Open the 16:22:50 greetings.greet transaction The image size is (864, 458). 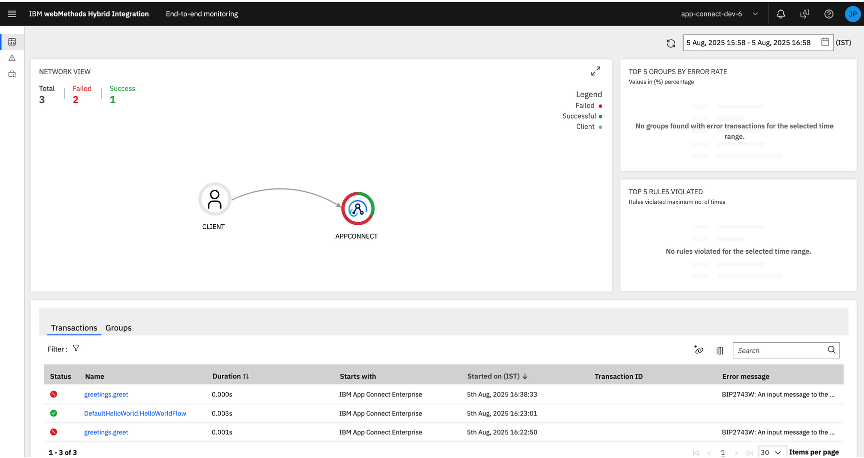click(x=106, y=433)
